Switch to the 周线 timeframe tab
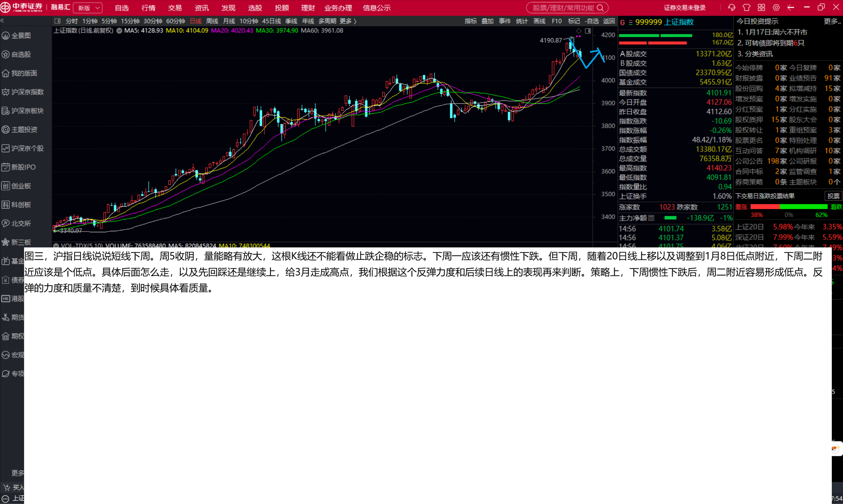Image resolution: width=843 pixels, height=504 pixels. 212,21
